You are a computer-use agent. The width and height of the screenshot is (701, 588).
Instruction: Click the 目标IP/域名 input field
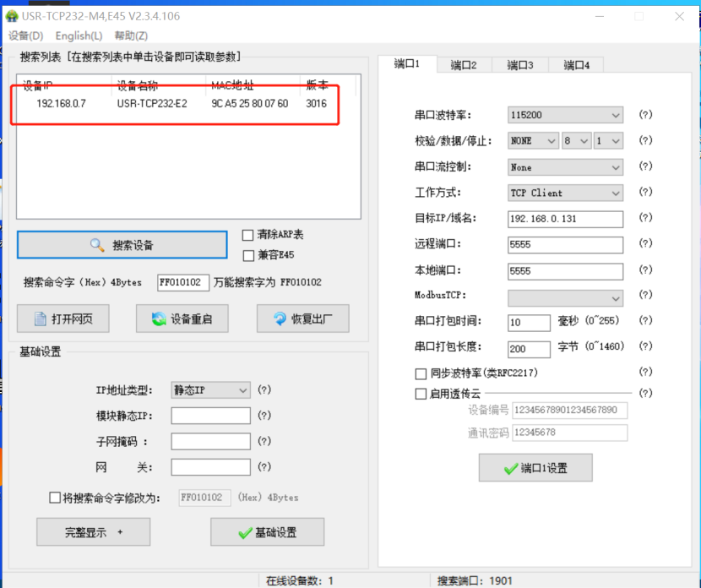[x=565, y=219]
